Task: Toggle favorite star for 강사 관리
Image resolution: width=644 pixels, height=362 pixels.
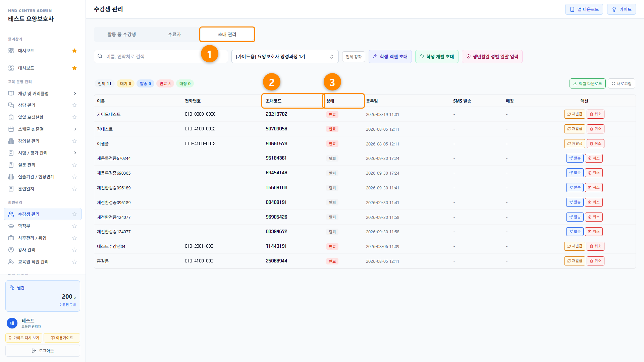Action: pyautogui.click(x=74, y=250)
